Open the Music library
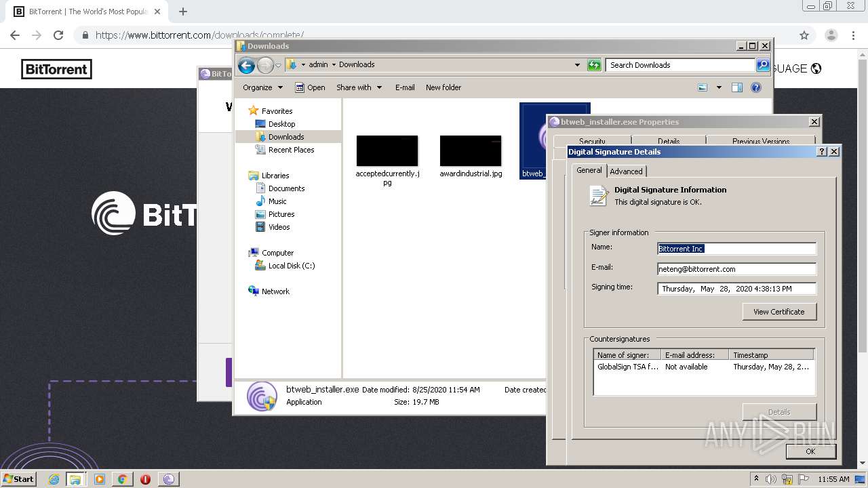Screen dimensions: 868x488 click(x=277, y=201)
